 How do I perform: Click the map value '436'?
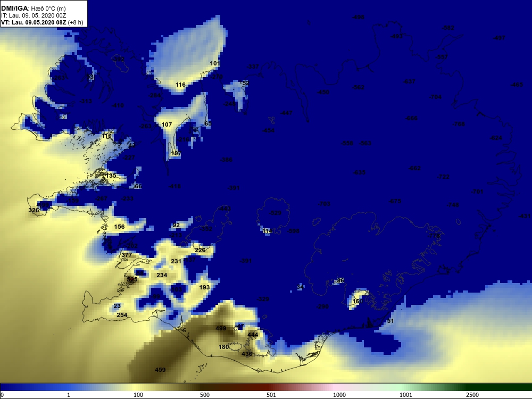[x=247, y=354]
